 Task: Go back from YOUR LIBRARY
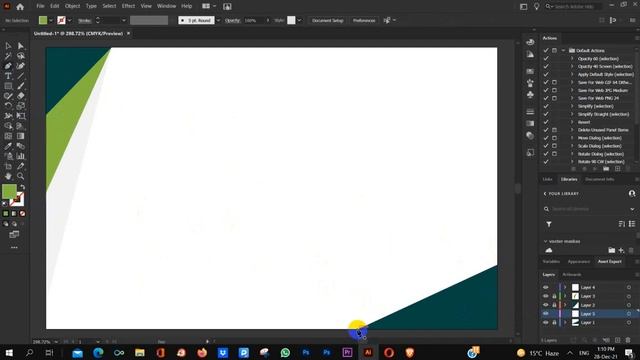pos(545,193)
